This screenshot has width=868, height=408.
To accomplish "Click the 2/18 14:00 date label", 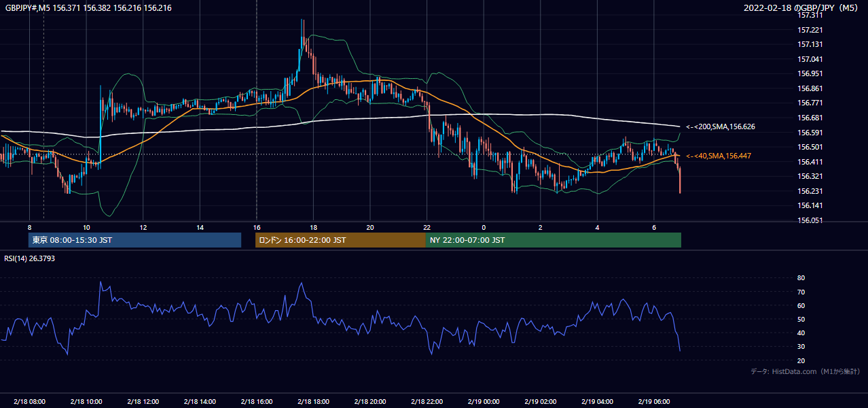I will (x=200, y=402).
